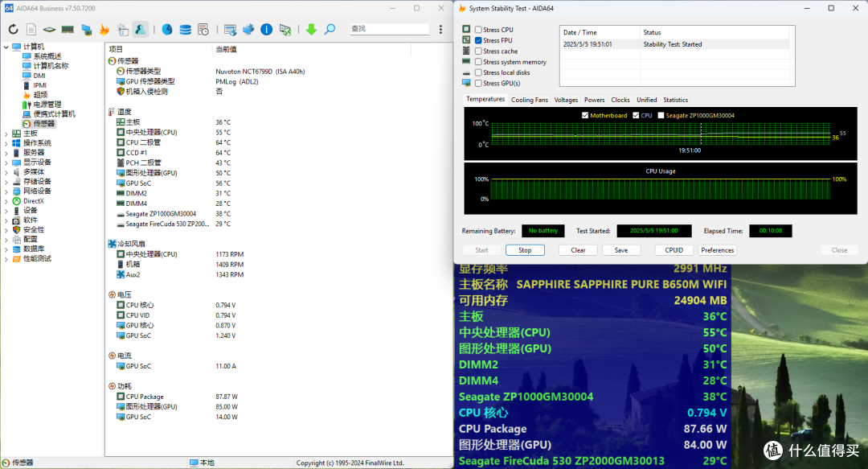
Task: Click the window with globe toolbar icon
Action: [x=231, y=30]
